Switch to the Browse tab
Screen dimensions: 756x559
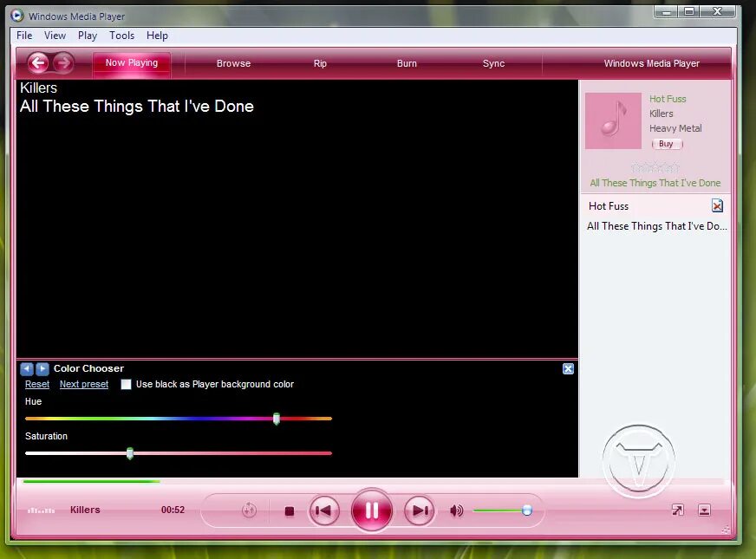(x=233, y=63)
